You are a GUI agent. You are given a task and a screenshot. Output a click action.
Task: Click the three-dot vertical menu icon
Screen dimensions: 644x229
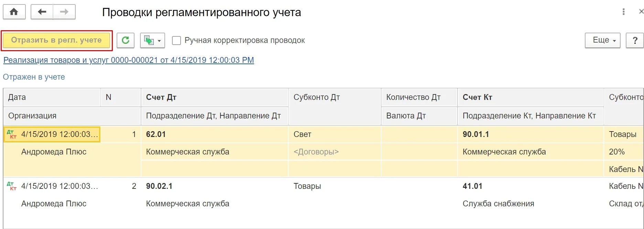pos(623,12)
